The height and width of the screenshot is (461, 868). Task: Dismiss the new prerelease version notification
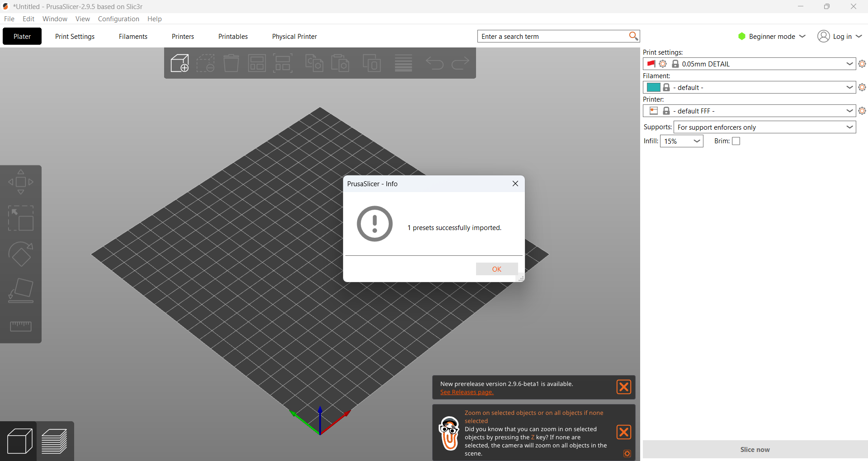(624, 387)
